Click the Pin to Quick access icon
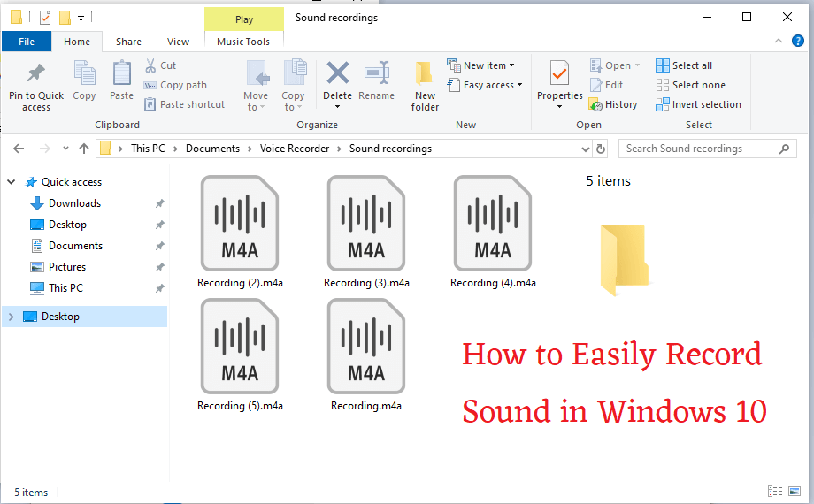The height and width of the screenshot is (504, 814). (35, 73)
